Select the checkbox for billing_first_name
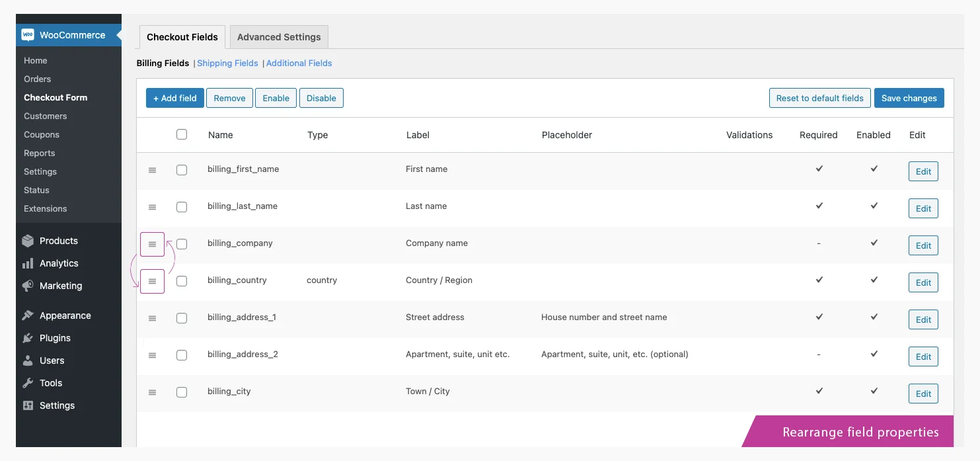Viewport: 980px width, 461px height. pyautogui.click(x=182, y=169)
